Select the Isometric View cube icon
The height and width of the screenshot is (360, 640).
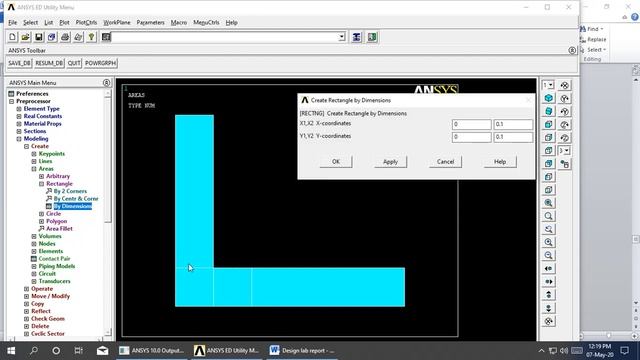tap(549, 98)
